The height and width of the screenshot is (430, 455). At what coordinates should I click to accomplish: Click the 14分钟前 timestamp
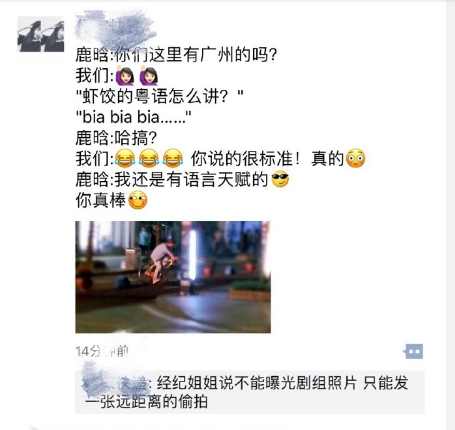pos(102,351)
